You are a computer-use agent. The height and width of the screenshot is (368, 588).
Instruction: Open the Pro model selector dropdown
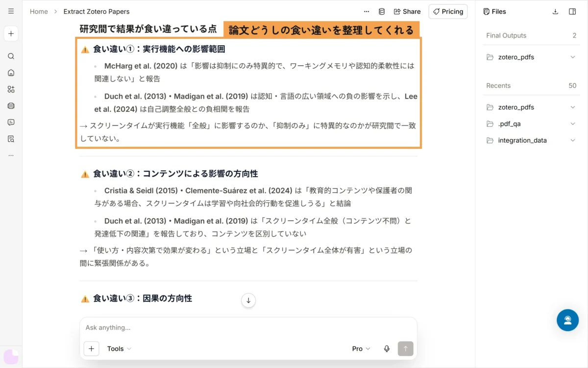(x=361, y=348)
